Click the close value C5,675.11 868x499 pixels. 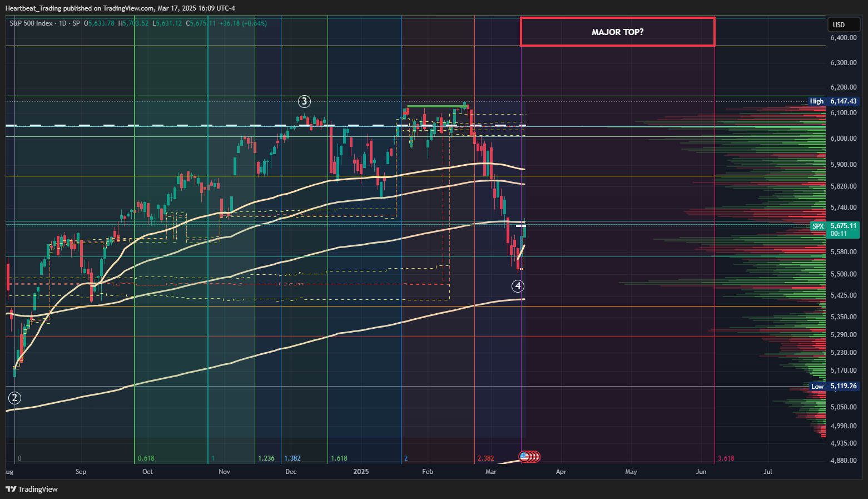point(201,23)
